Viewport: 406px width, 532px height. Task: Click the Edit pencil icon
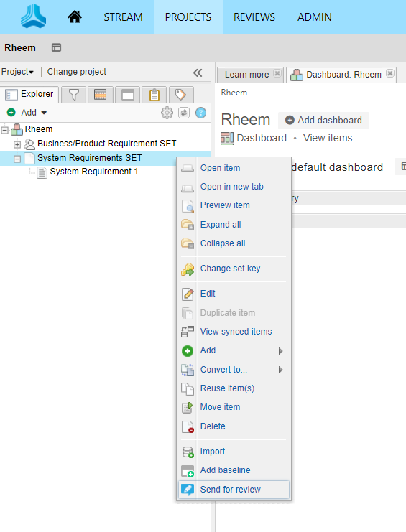(188, 294)
